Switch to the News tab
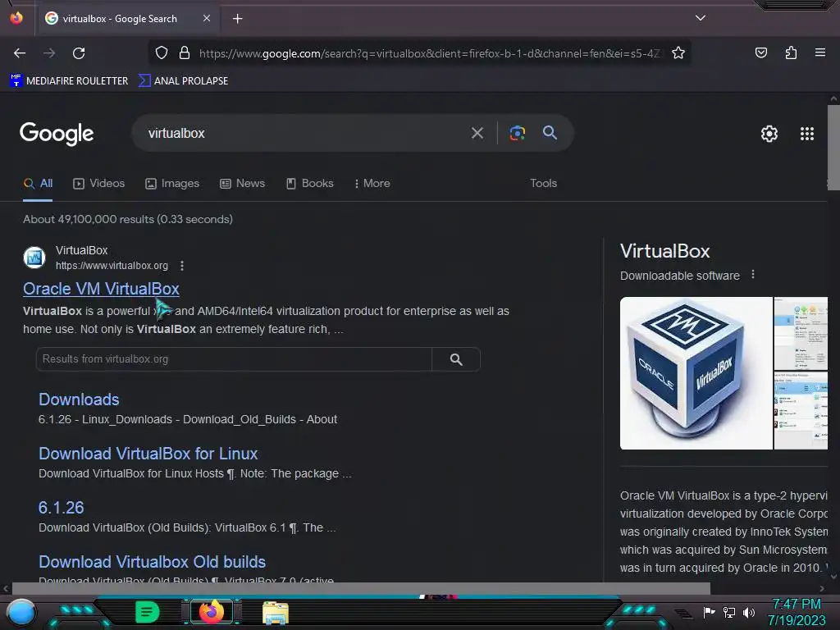840x630 pixels. [243, 183]
